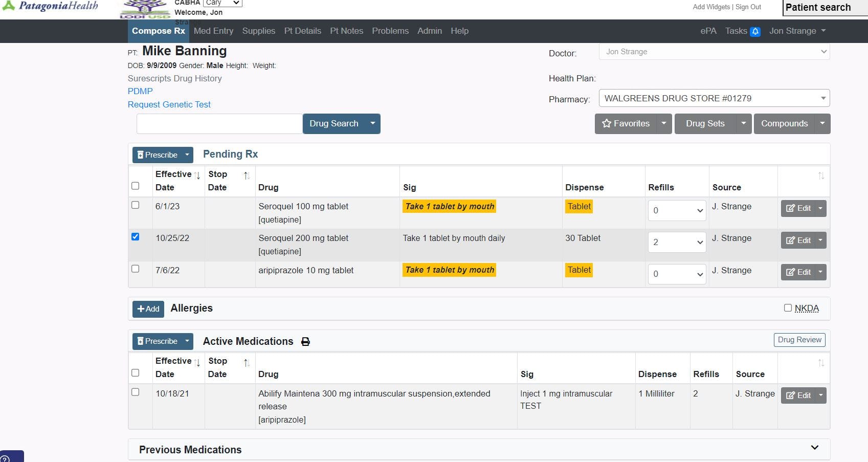Enable the NKDA checkbox
Viewport: 868px width, 462px height.
pyautogui.click(x=788, y=308)
